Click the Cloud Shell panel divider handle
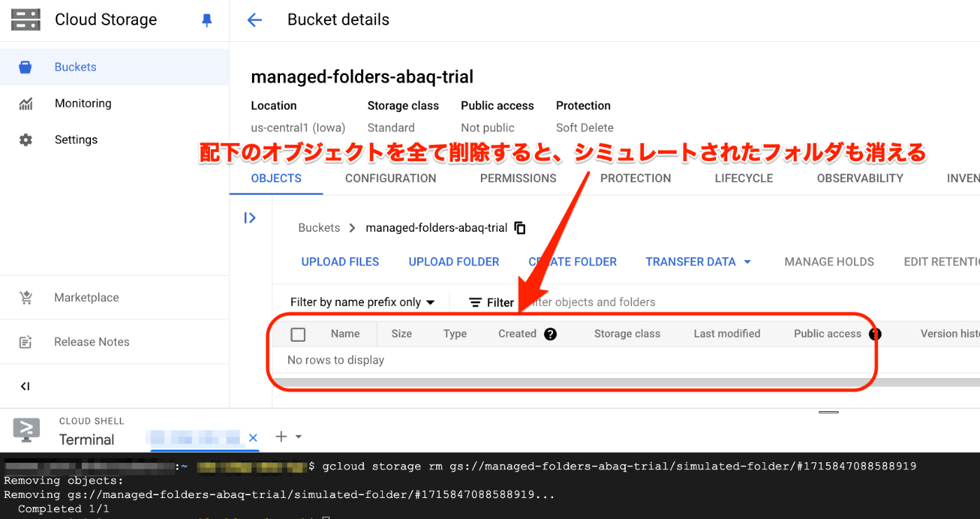Screen dimensions: 980x519 828,412
